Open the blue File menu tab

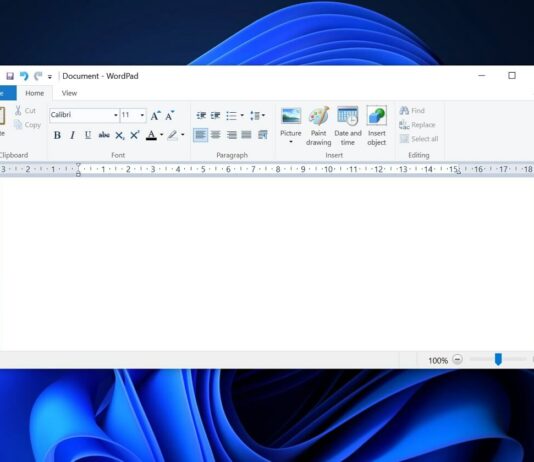(x=7, y=93)
